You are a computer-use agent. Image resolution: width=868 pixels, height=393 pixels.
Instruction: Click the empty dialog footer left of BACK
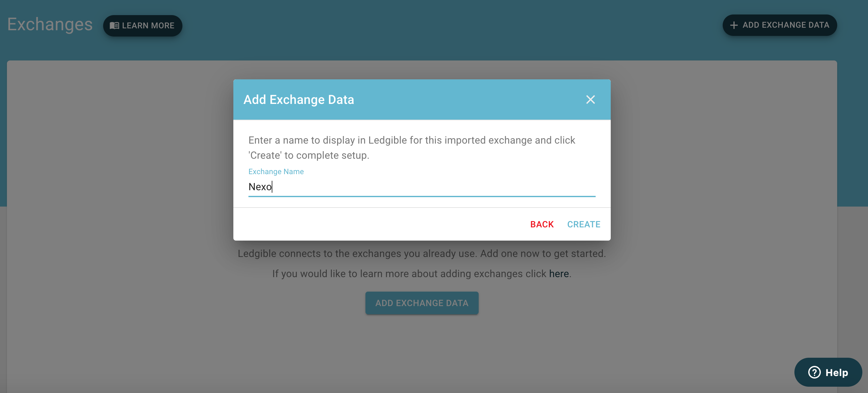coord(371,224)
